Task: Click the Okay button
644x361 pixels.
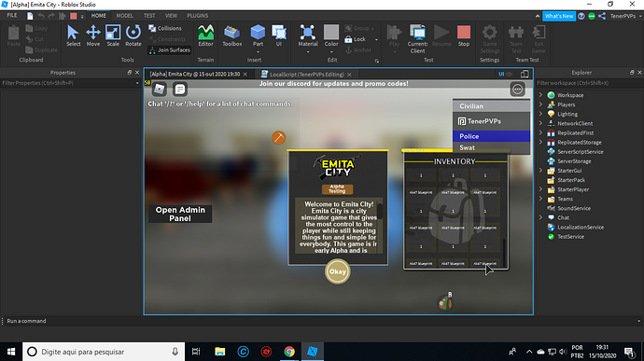Action: coord(338,271)
